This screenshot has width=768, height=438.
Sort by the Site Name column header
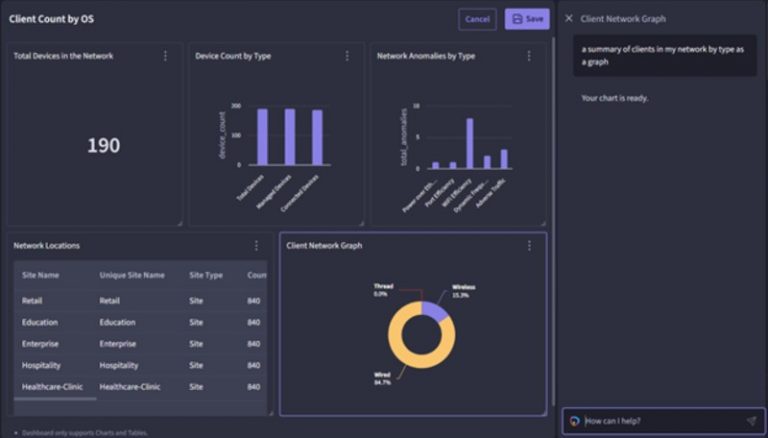pos(41,275)
